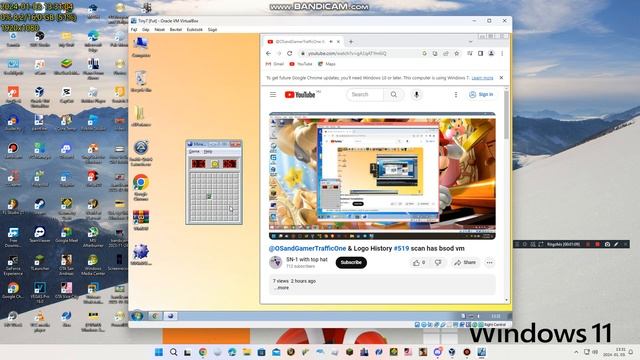Image resolution: width=640 pixels, height=360 pixels.
Task: Select the WinRAR icon on VM desktop
Action: [141, 220]
